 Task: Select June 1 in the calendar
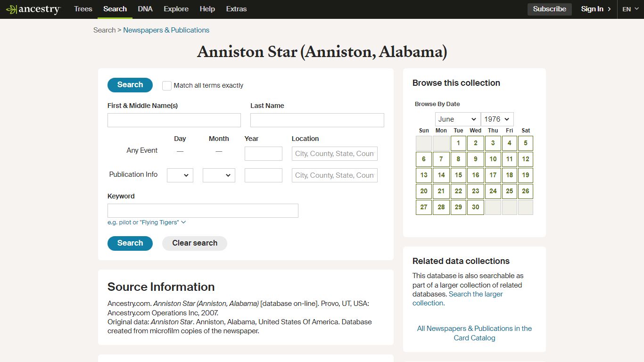(x=458, y=143)
